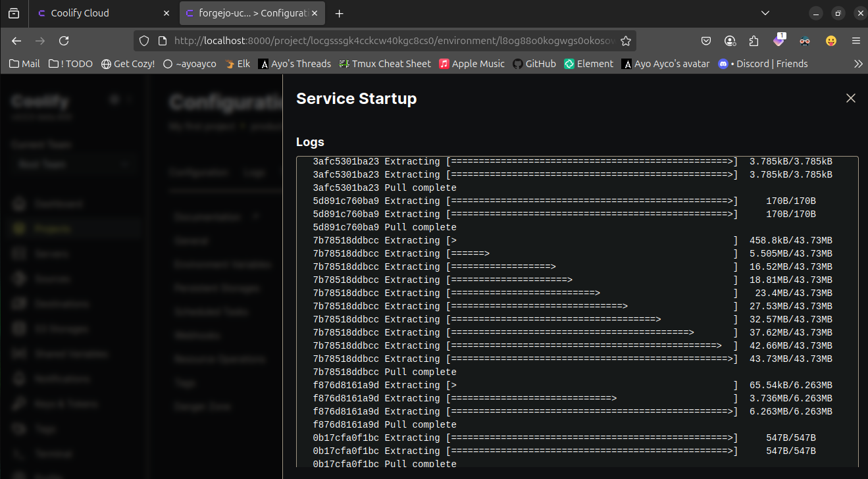Open the Get Cozy! bookmark

coord(128,64)
